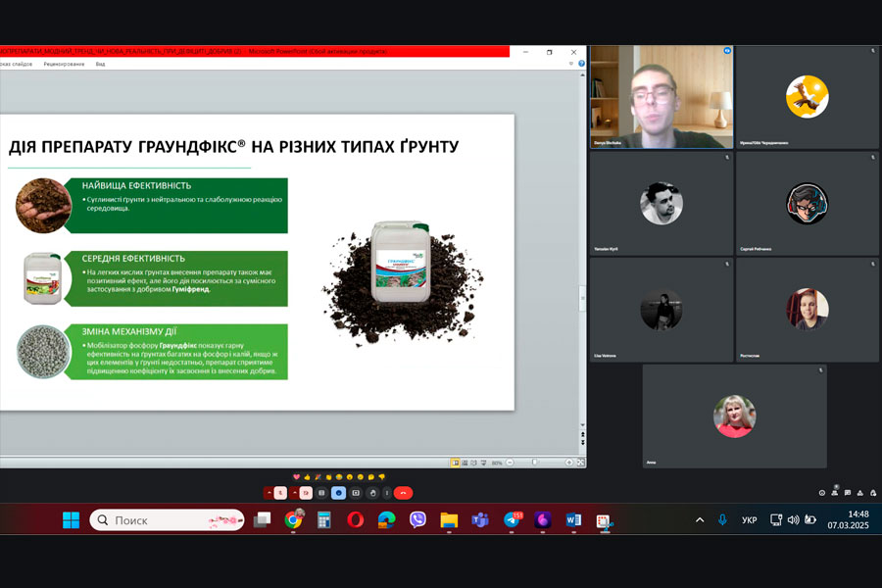Send the heart emoji reaction

(x=295, y=477)
